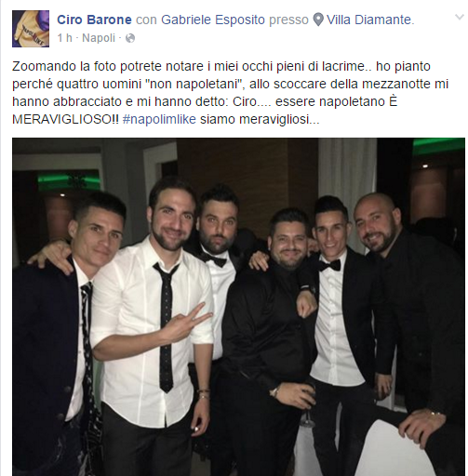Open Ciro Barone's profile name link

(x=94, y=20)
